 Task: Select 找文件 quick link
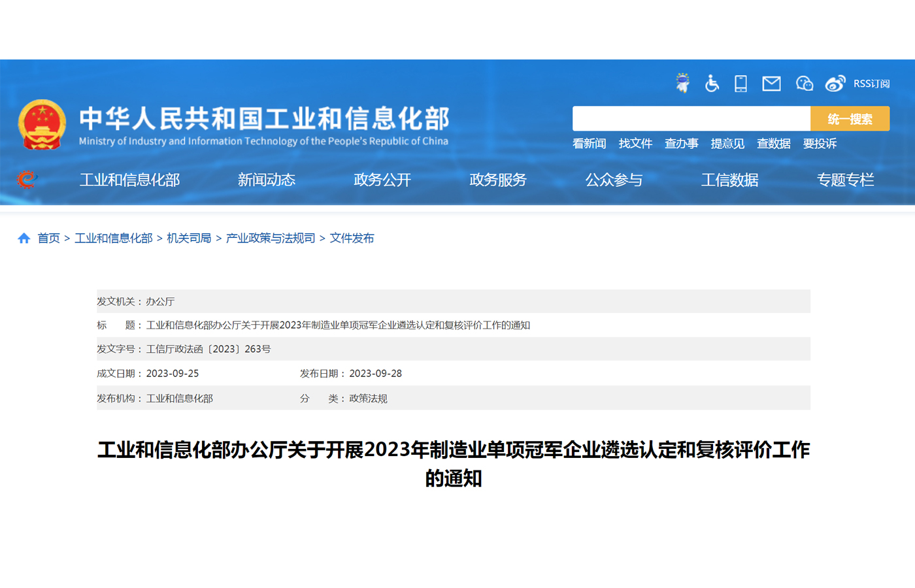pos(635,144)
